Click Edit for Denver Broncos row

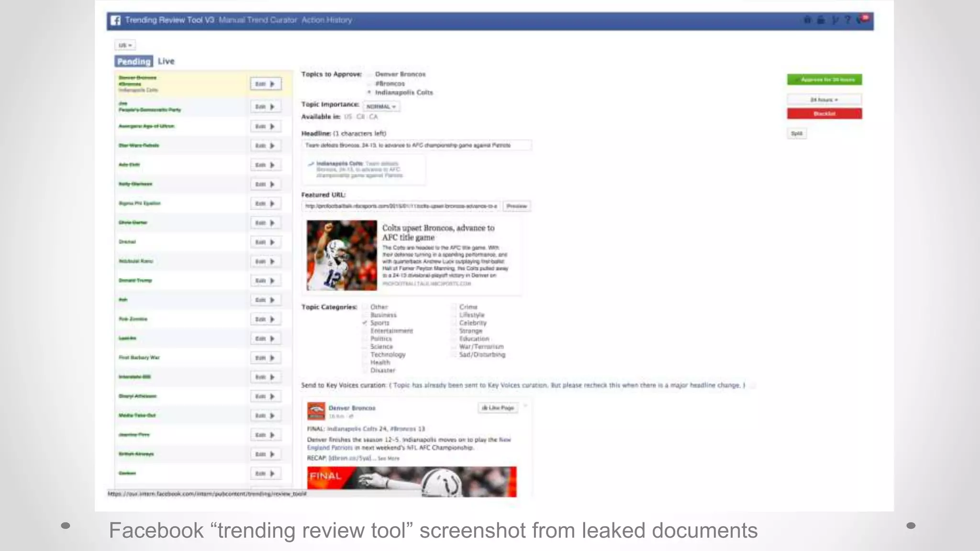266,84
